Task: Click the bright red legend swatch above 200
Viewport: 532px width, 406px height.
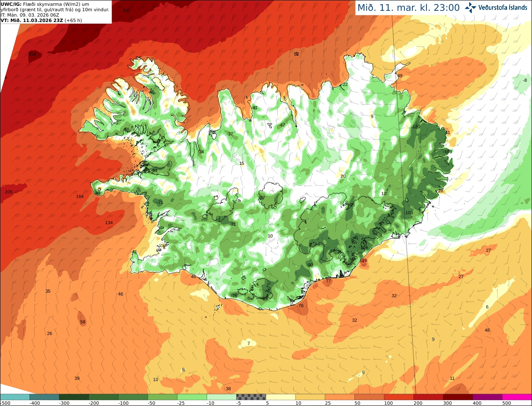Action: tap(428, 397)
